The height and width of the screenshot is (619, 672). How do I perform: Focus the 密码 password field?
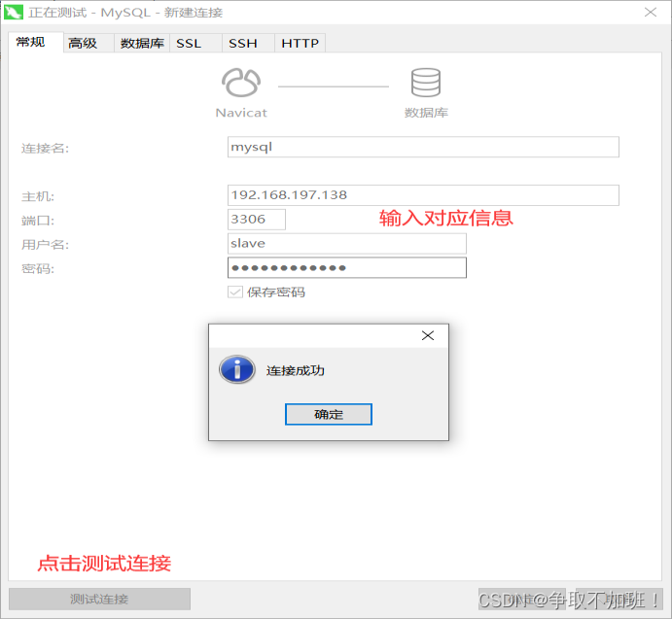347,268
